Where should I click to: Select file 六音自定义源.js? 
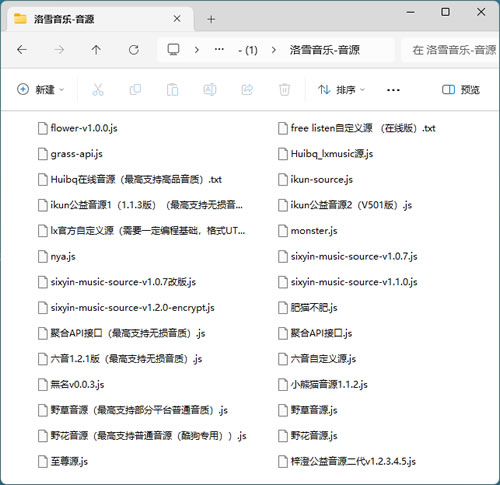point(317,359)
